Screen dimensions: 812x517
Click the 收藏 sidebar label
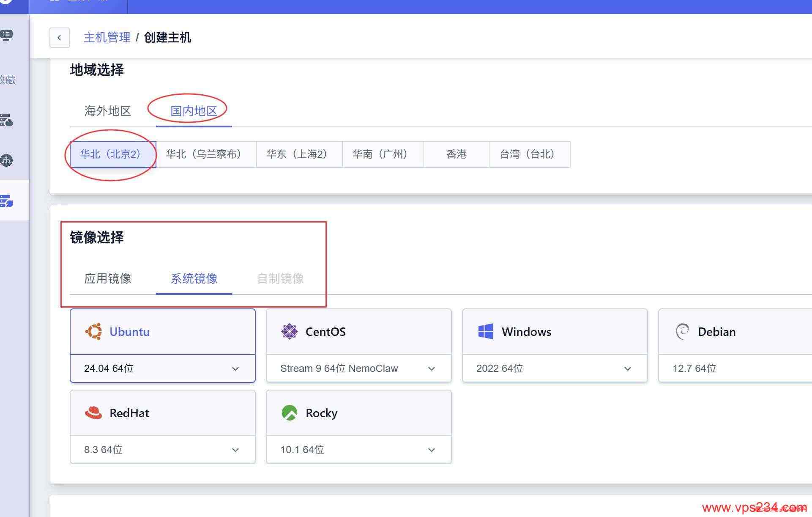point(8,80)
